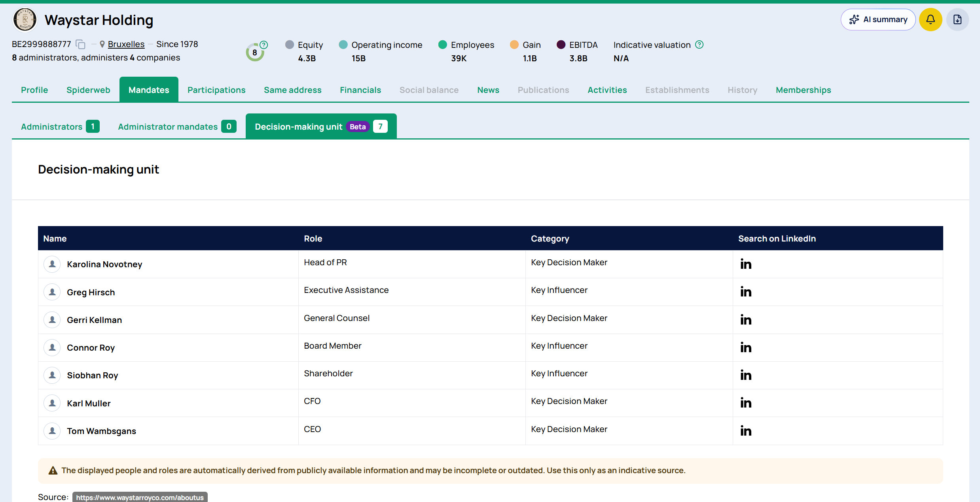The width and height of the screenshot is (980, 502).
Task: Click the Indicative valuation help icon
Action: [699, 45]
